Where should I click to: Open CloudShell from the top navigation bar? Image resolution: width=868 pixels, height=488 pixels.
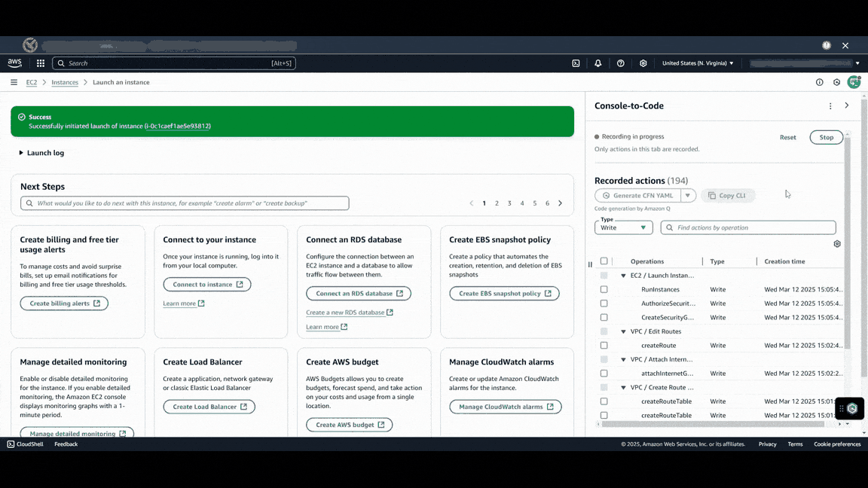click(576, 63)
